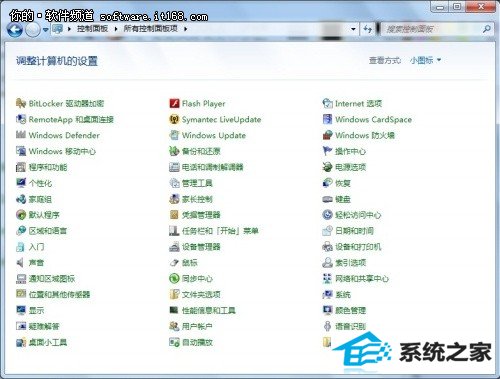Image resolution: width=500 pixels, height=379 pixels.
Task: Expand the address bar history dropdown
Action: (353, 29)
